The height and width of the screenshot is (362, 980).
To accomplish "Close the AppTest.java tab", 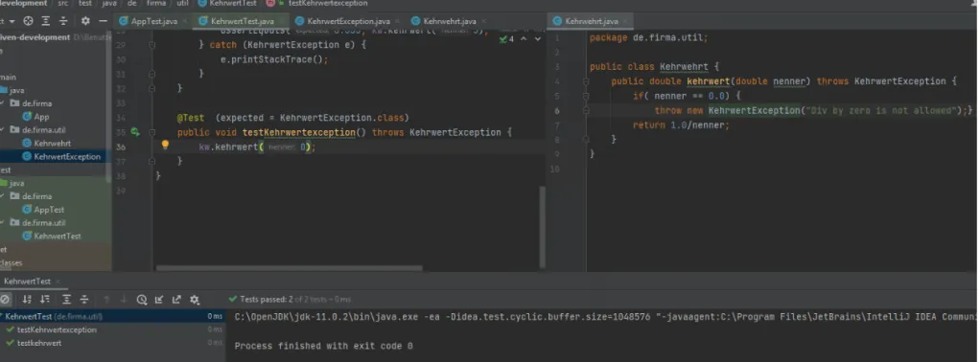I will click(x=184, y=21).
